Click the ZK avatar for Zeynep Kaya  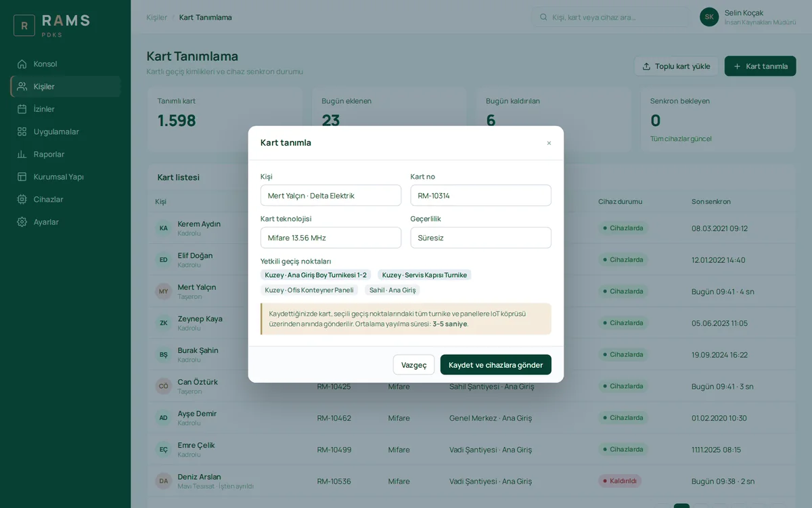click(164, 323)
